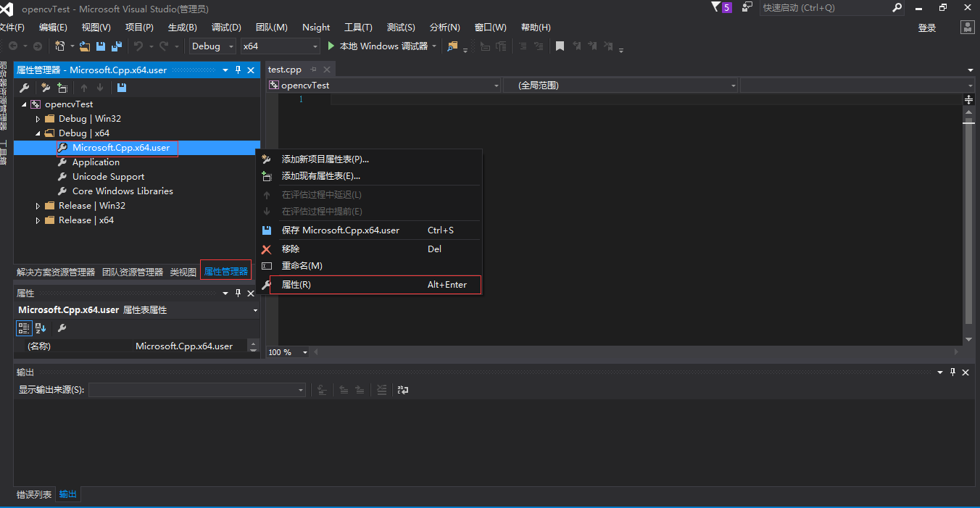The image size is (980, 508).
Task: Click the clear all output icon
Action: pos(382,389)
